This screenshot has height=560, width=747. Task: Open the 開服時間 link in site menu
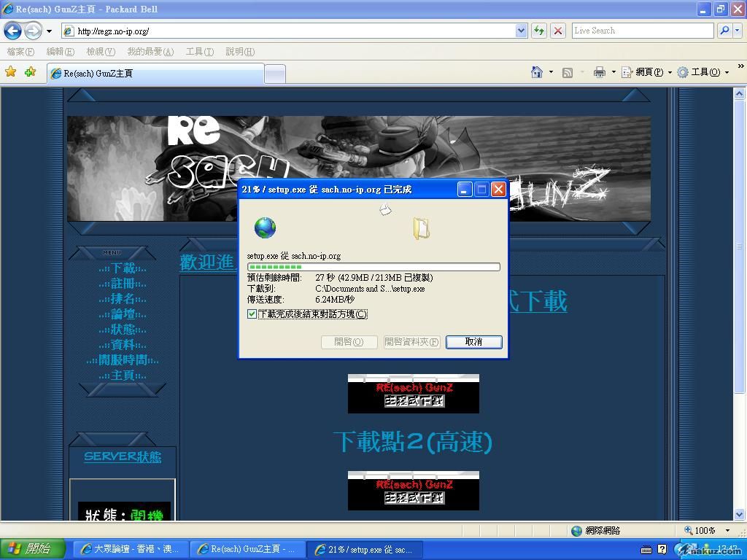click(x=123, y=360)
